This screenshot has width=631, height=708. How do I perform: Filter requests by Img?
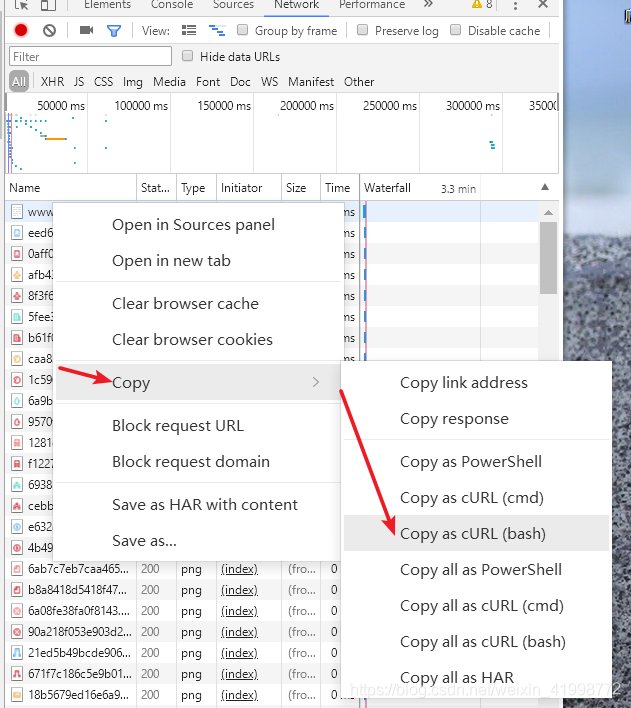pyautogui.click(x=133, y=82)
